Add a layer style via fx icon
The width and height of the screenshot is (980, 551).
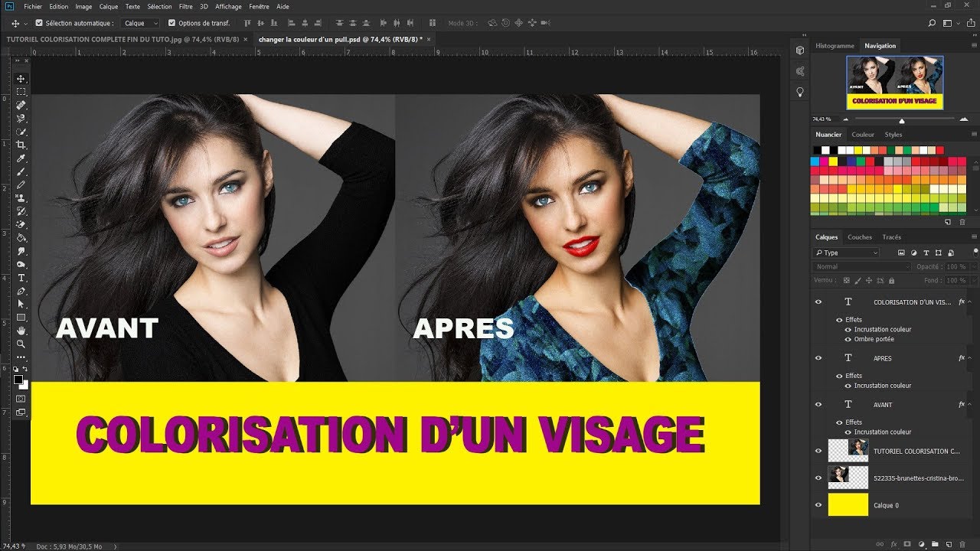click(x=893, y=544)
